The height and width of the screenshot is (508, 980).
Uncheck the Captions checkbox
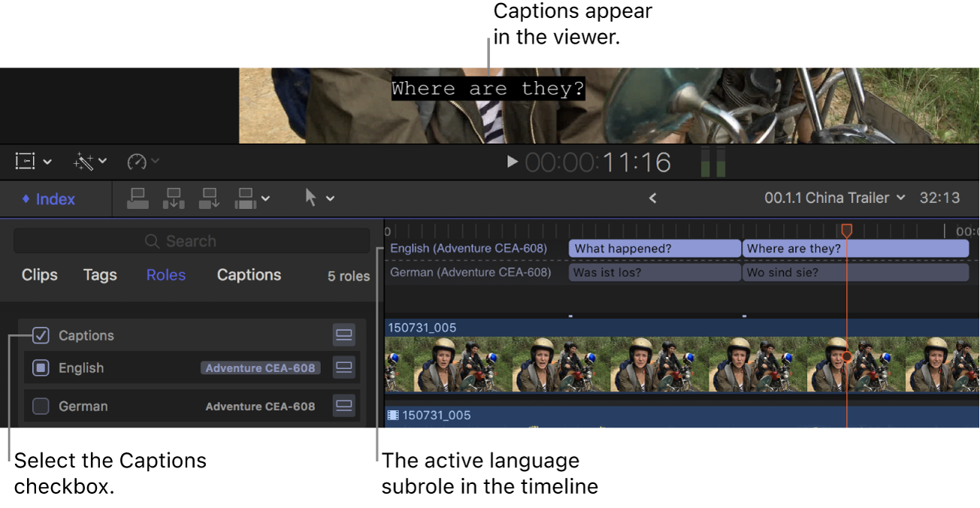click(x=41, y=335)
